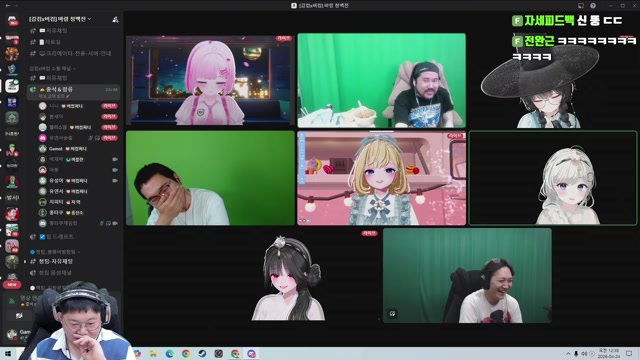This screenshot has width=640, height=360.
Task: Open the Windows Start menu
Action: click(8, 353)
